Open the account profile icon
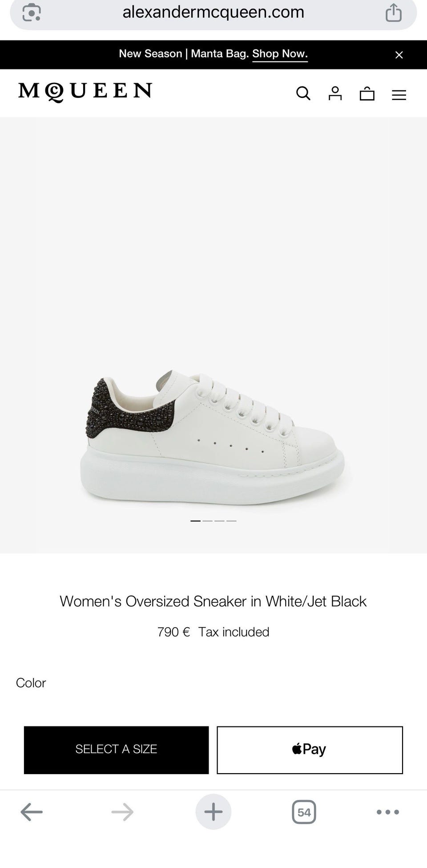Viewport: 427px width, 868px height. pyautogui.click(x=335, y=93)
